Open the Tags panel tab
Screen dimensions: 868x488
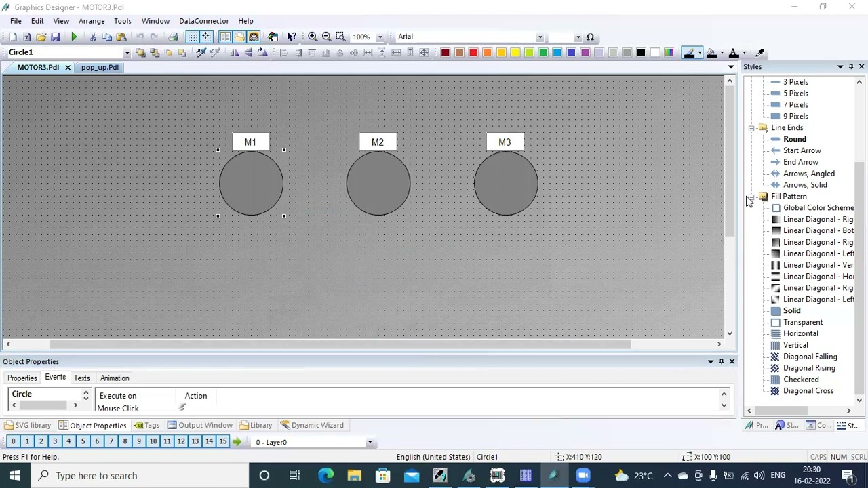pos(146,426)
